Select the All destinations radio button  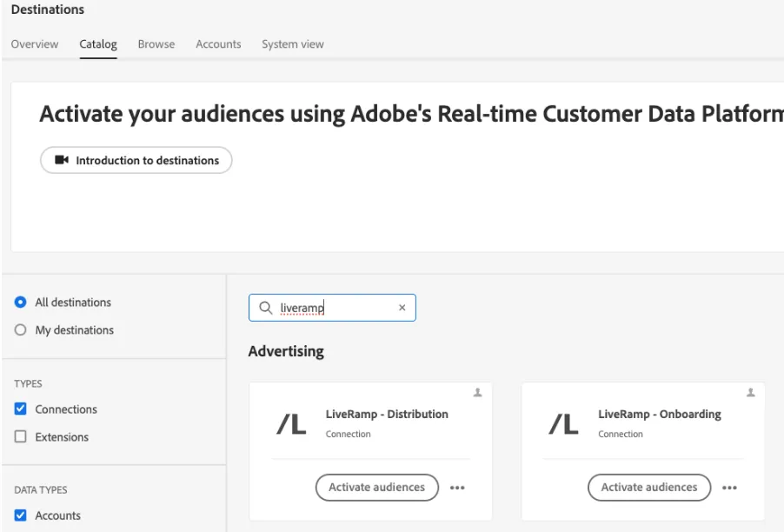coord(21,302)
